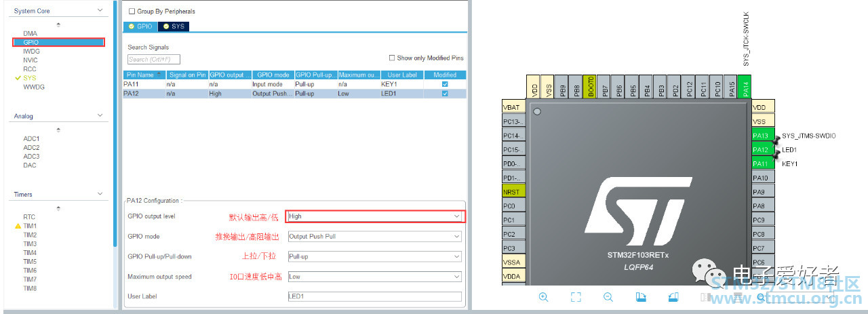
Task: Enable Group By Peripherals checkbox
Action: pos(132,12)
